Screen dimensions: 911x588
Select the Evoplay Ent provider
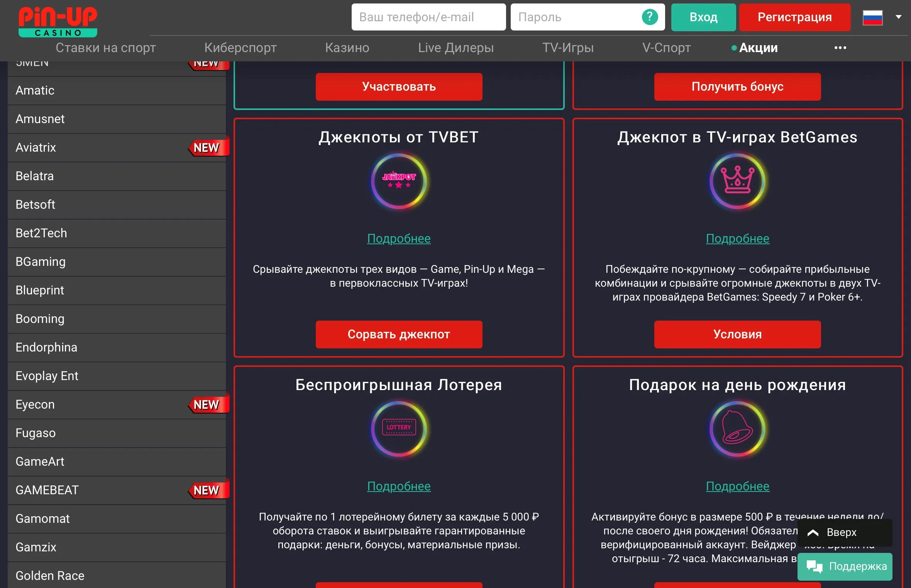[x=117, y=376]
